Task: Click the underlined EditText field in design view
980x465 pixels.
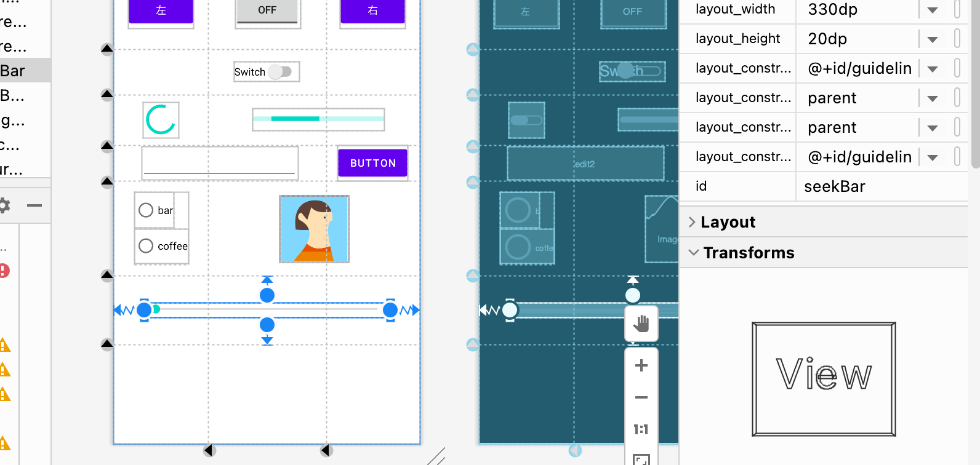Action: (220, 163)
